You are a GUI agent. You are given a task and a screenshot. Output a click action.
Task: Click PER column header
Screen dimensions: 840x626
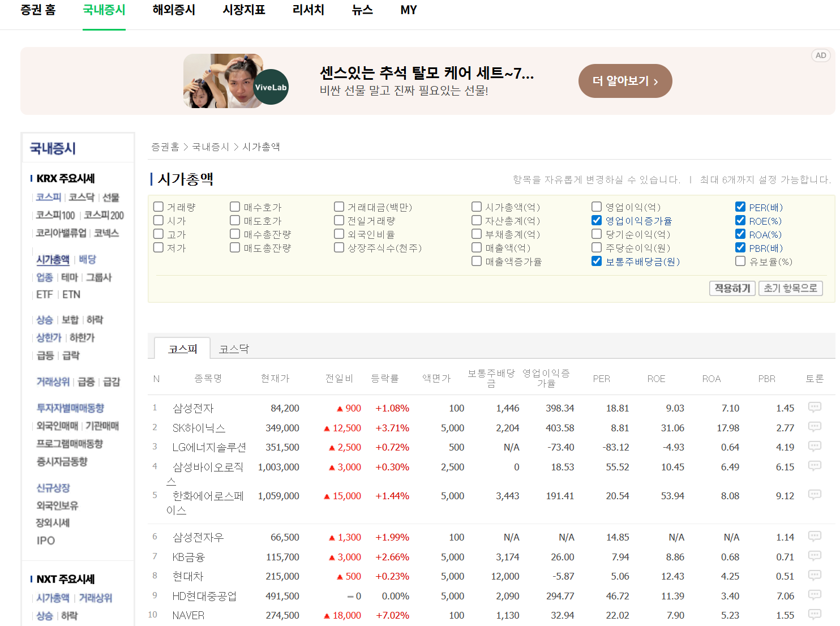tap(602, 379)
